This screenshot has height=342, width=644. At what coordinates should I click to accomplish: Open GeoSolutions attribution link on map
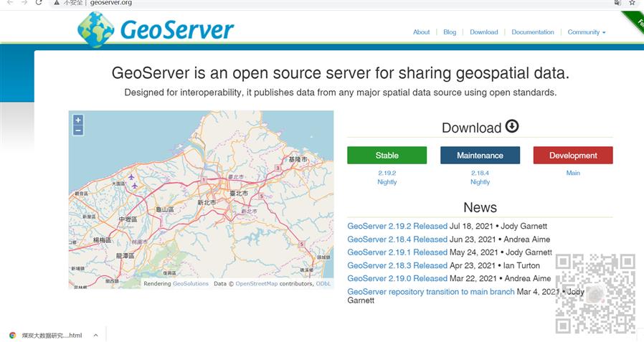point(191,284)
